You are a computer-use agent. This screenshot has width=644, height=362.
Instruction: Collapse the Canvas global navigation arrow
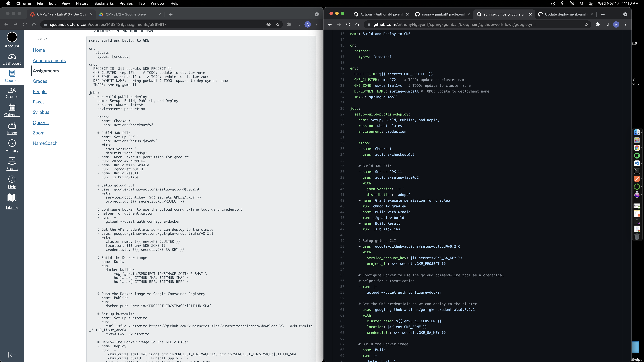click(12, 355)
